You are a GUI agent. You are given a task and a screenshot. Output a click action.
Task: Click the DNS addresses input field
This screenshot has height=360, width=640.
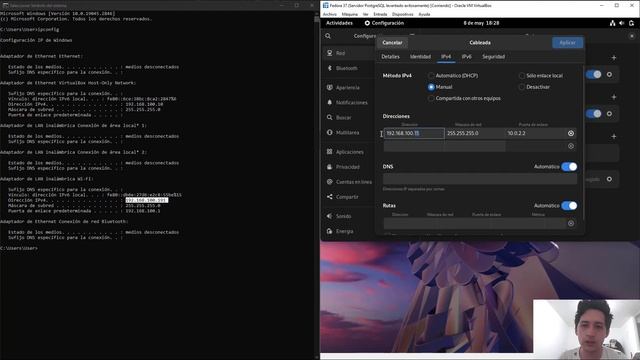click(x=480, y=179)
